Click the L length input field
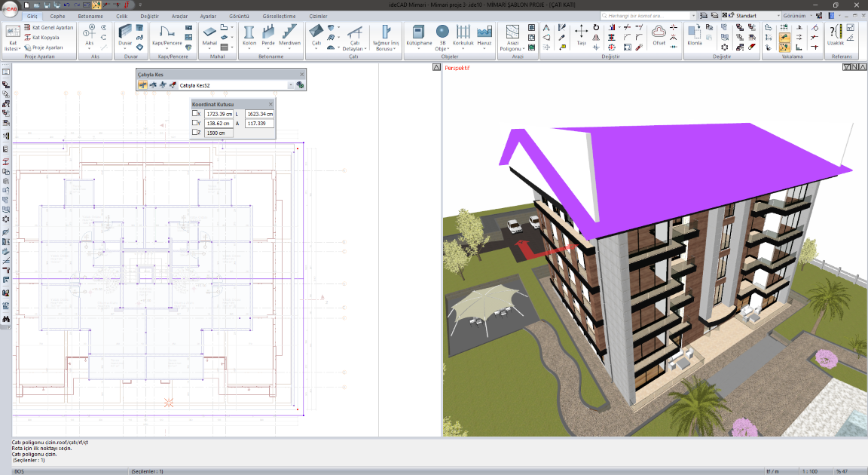This screenshot has width=868, height=475. click(x=259, y=114)
